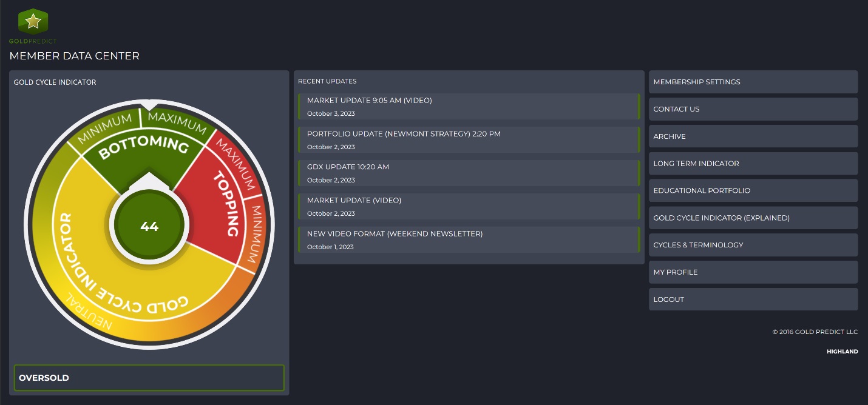This screenshot has height=405, width=868.
Task: Click the Member Data Center heading
Action: (x=74, y=56)
